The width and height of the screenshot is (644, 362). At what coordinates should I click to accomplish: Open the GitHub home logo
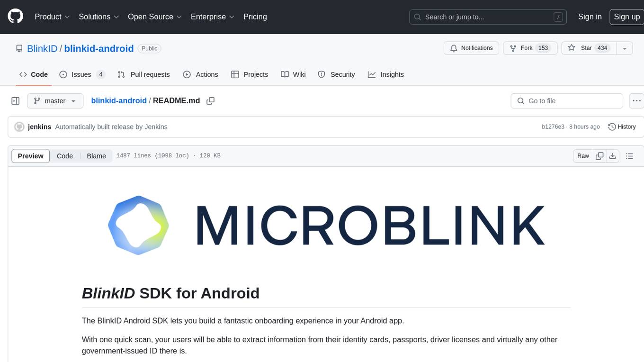point(15,17)
